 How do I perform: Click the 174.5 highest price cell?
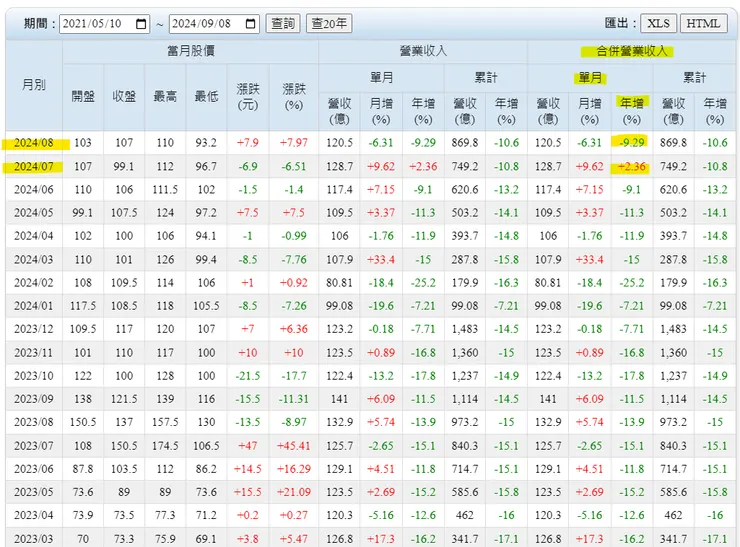coord(165,446)
